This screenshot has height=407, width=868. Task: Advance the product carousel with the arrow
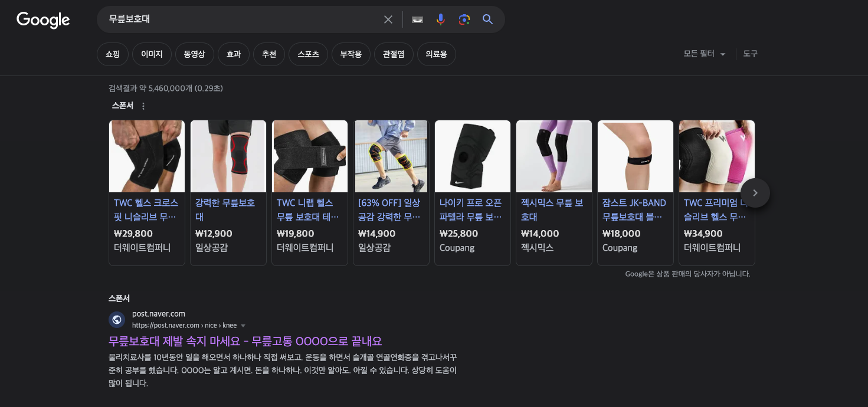pyautogui.click(x=755, y=193)
